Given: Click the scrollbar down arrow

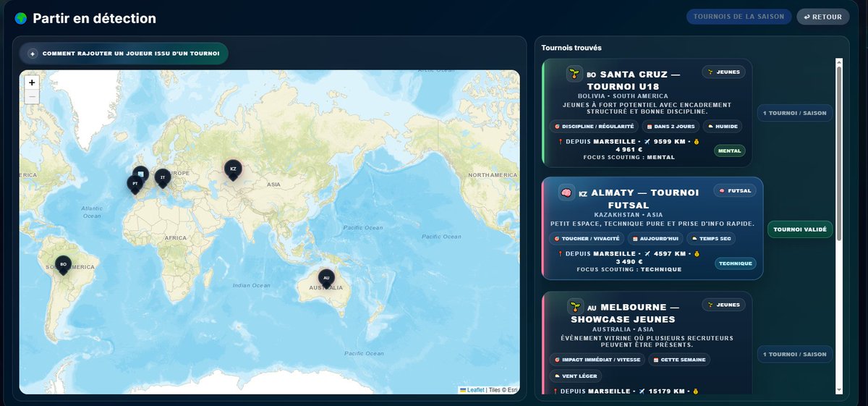Looking at the screenshot, I should pos(839,389).
